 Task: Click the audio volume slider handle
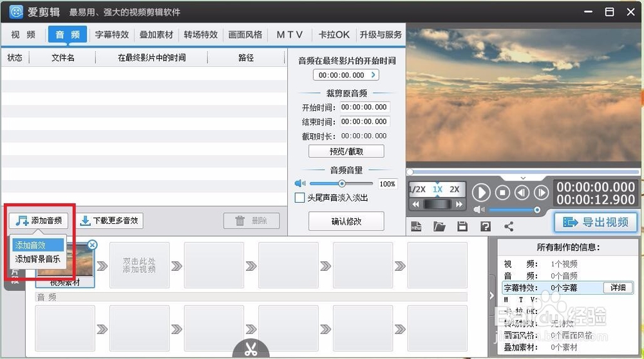coord(342,183)
